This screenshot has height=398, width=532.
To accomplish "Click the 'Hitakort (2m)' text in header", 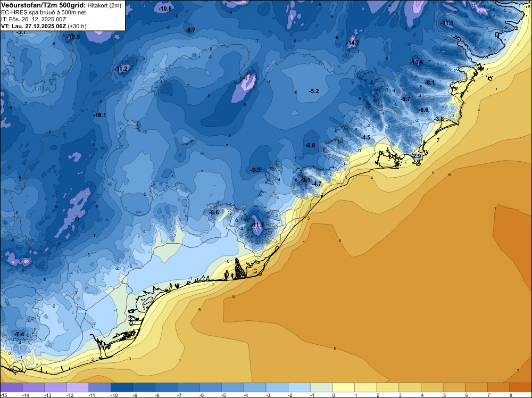I will (104, 5).
